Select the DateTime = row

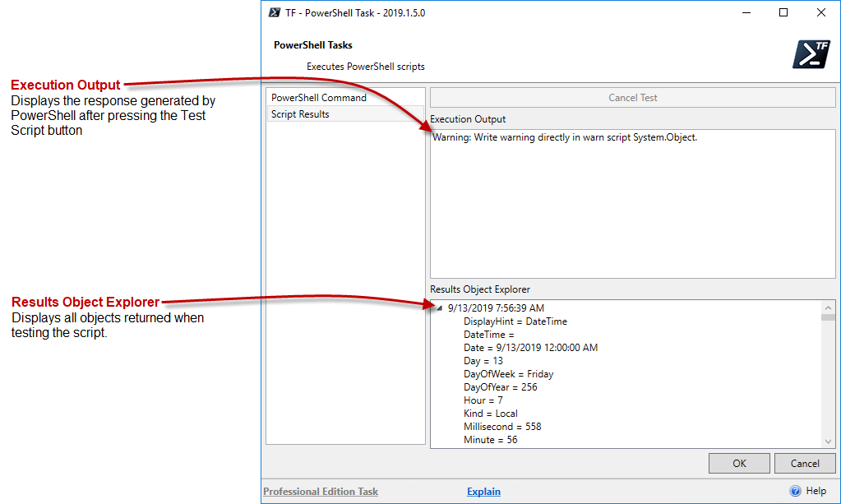pos(488,334)
